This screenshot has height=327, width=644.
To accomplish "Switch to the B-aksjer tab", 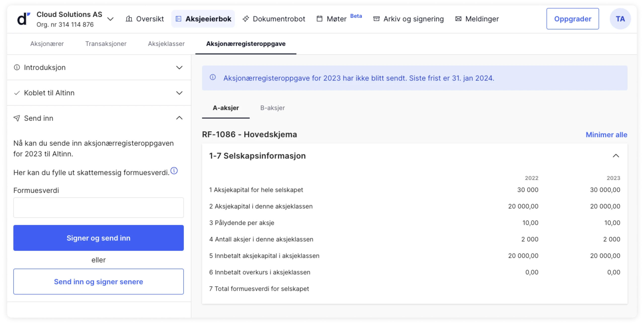I will (272, 108).
